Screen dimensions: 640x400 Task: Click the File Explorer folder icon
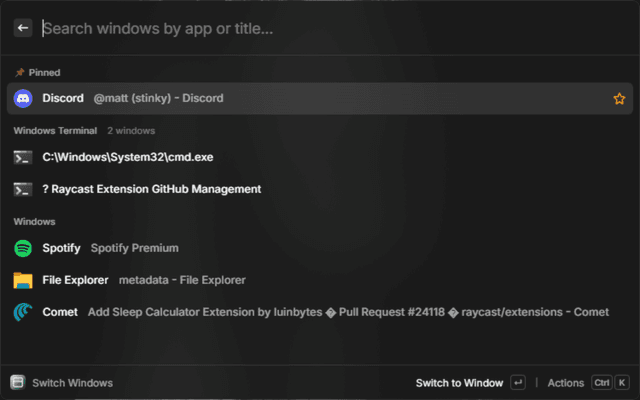coord(23,280)
